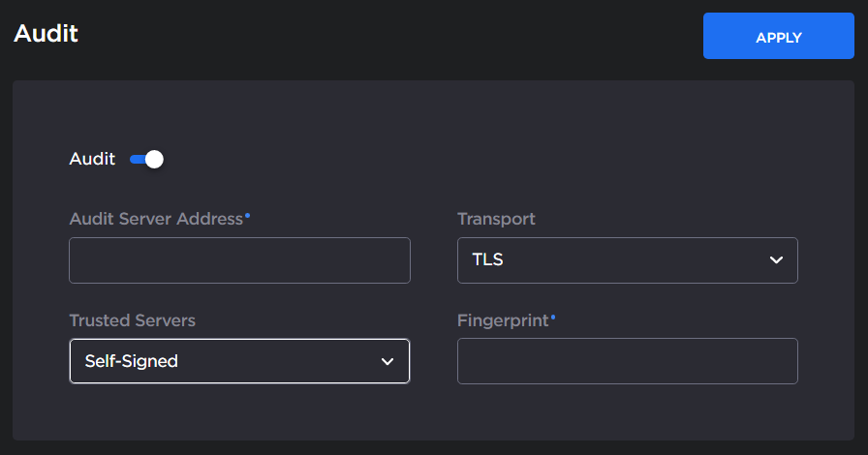
Task: Click the Audit Server Address label
Action: pyautogui.click(x=156, y=219)
